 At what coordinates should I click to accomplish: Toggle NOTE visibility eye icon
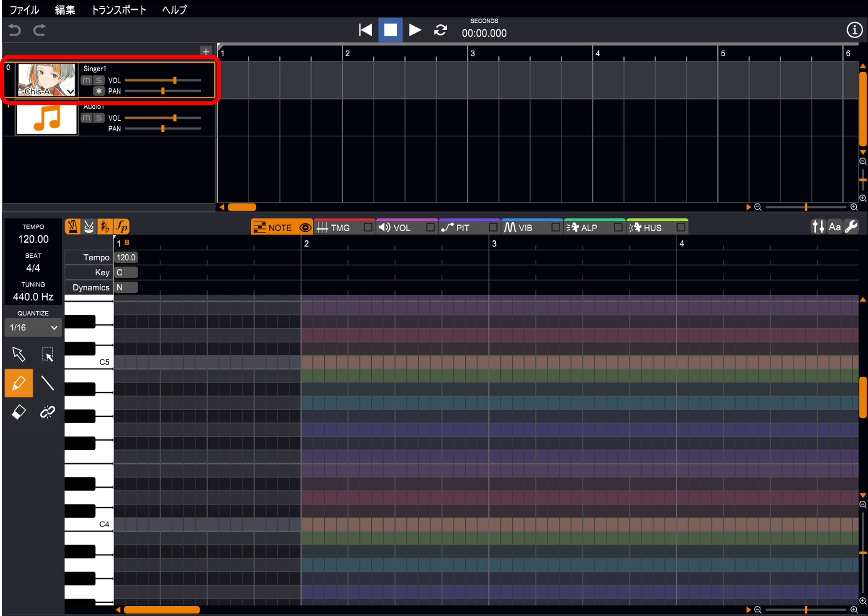click(305, 228)
